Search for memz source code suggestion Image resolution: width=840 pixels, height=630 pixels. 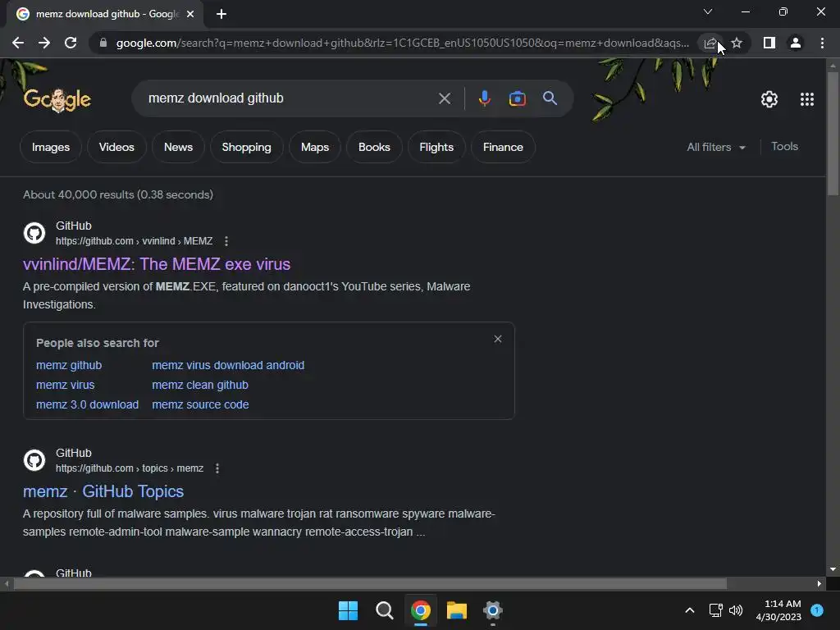point(200,405)
